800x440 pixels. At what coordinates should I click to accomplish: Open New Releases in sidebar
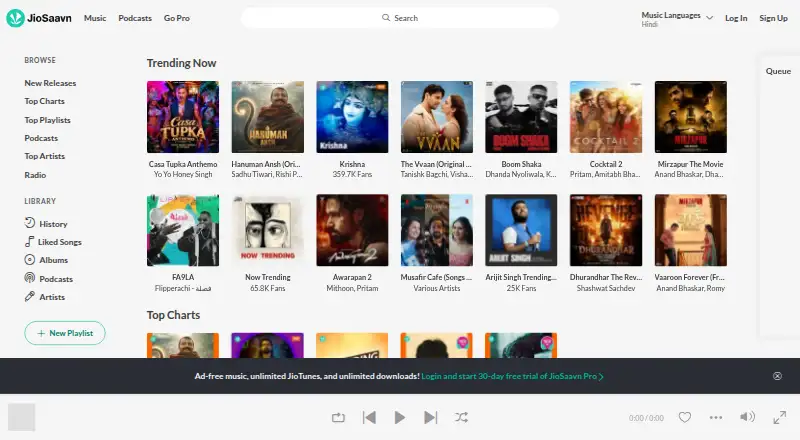pyautogui.click(x=50, y=83)
